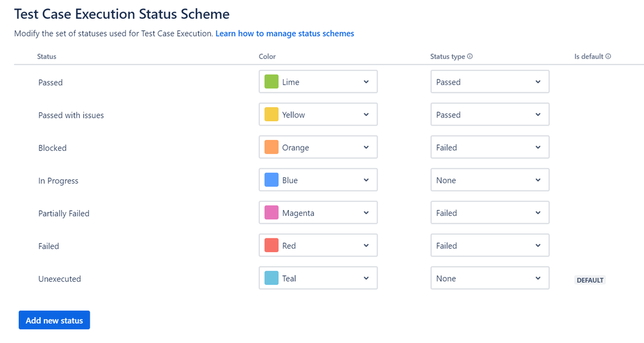Select the Partially Failed status name
Image resolution: width=644 pixels, height=343 pixels.
(64, 213)
